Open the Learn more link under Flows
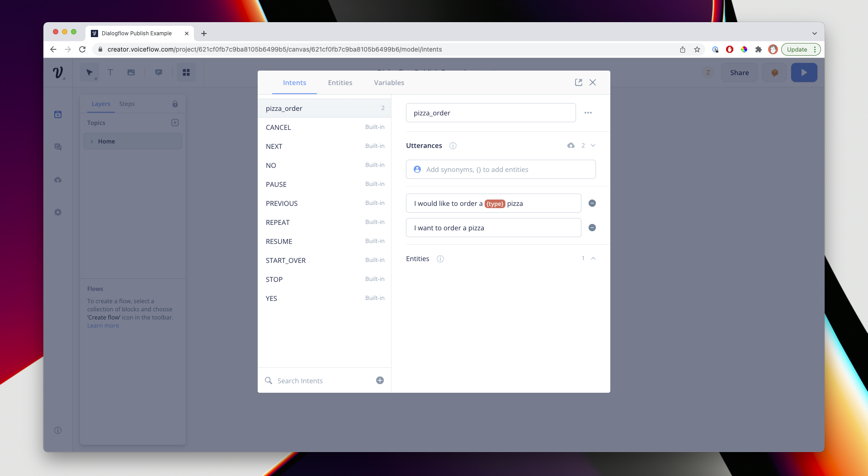Viewport: 868px width, 476px height. tap(103, 325)
